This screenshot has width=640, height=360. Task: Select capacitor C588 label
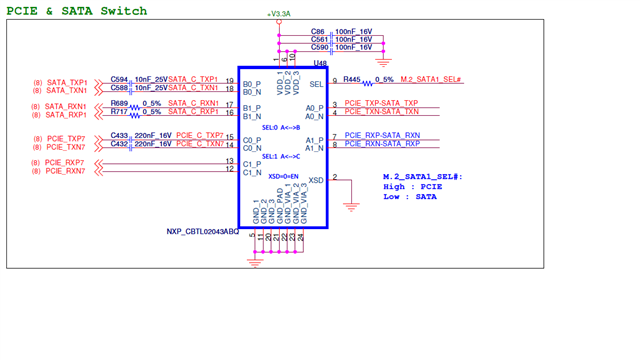pyautogui.click(x=119, y=87)
